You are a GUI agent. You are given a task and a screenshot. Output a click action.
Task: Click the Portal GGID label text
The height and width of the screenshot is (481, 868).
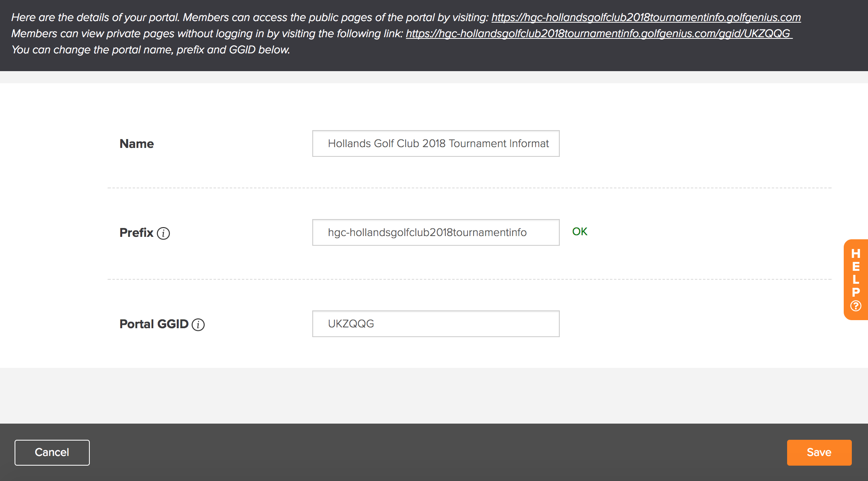(x=154, y=324)
